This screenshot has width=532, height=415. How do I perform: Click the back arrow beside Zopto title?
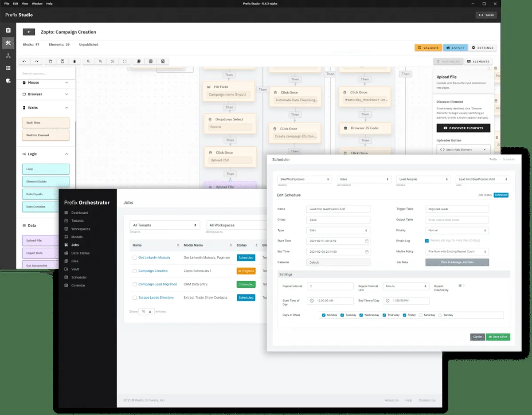[29, 32]
